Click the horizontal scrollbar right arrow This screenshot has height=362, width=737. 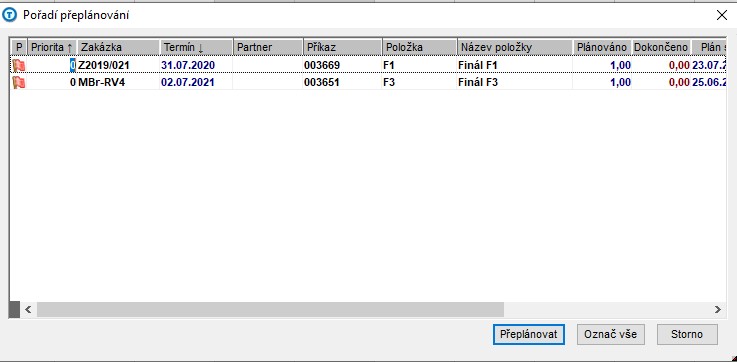click(717, 309)
